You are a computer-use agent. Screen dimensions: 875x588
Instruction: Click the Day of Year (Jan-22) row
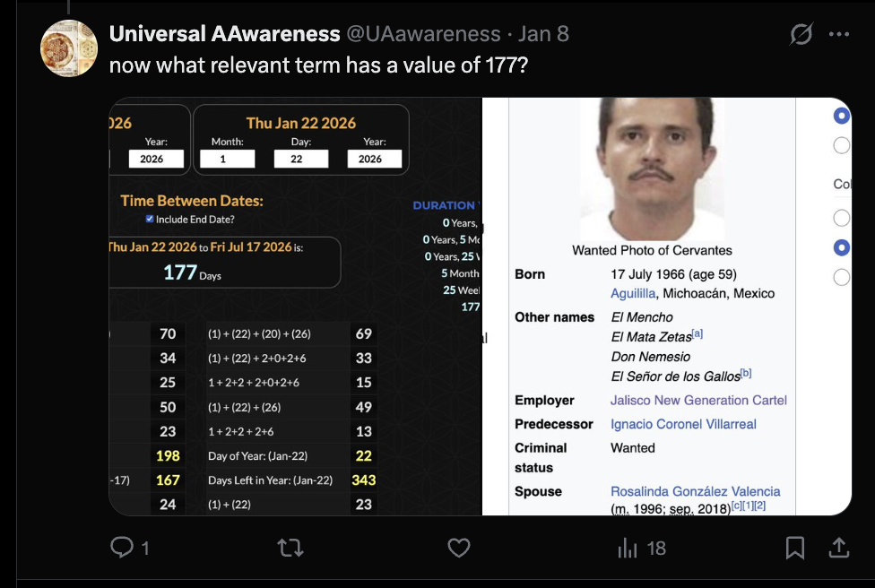[x=291, y=455]
